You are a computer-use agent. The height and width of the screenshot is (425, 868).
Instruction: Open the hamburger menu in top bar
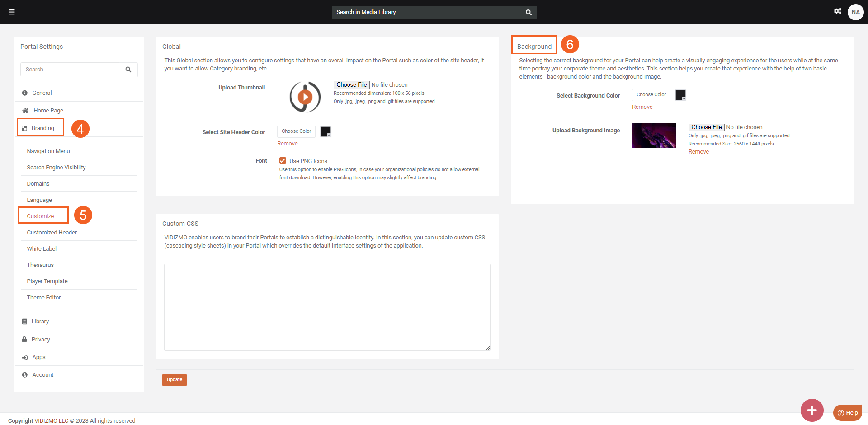12,12
